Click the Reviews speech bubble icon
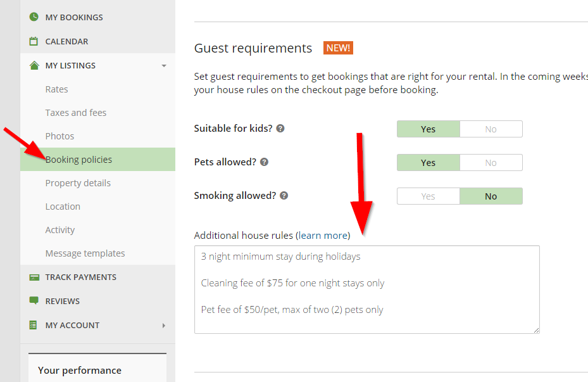Viewport: 588px width, 382px height. [x=34, y=301]
